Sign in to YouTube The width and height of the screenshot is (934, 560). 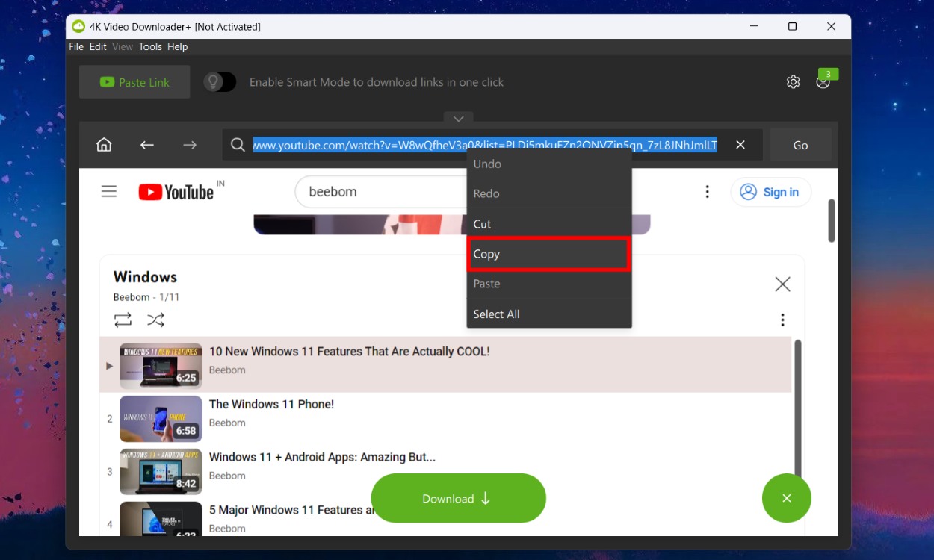click(771, 192)
